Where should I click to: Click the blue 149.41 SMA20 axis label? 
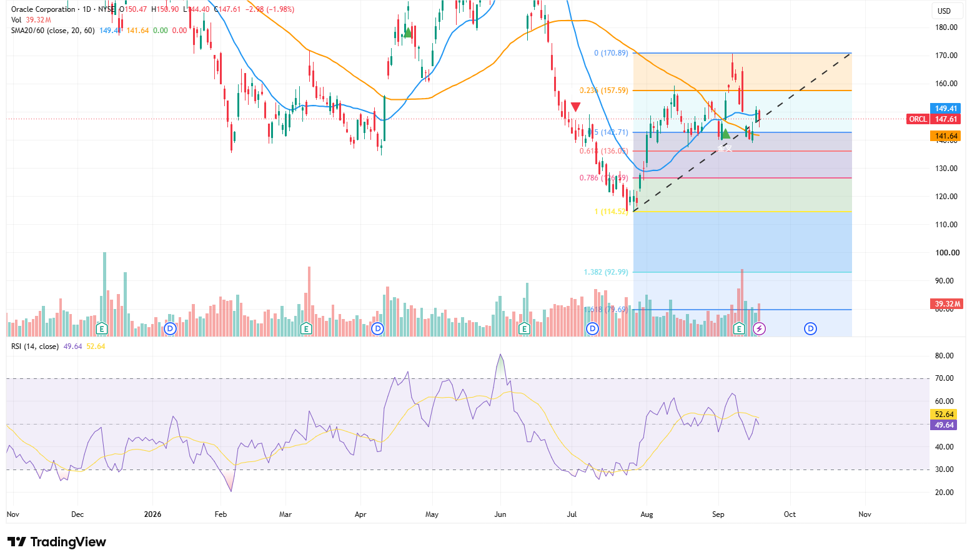point(946,109)
